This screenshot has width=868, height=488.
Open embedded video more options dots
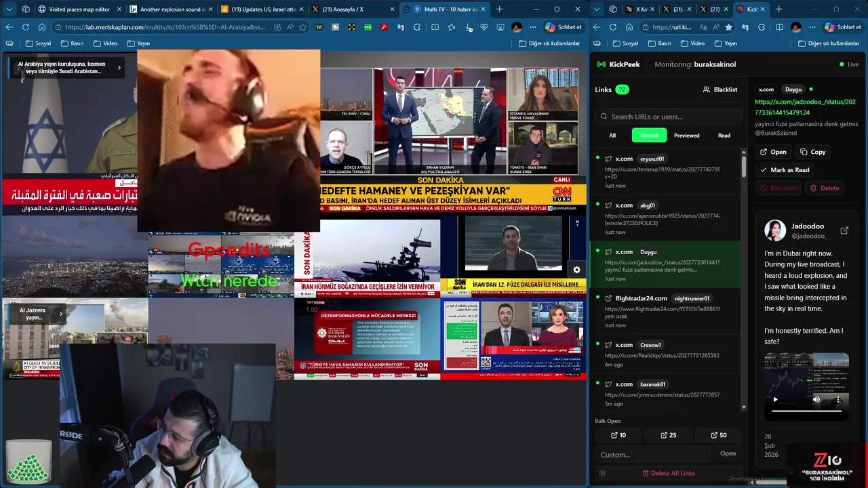pos(837,399)
